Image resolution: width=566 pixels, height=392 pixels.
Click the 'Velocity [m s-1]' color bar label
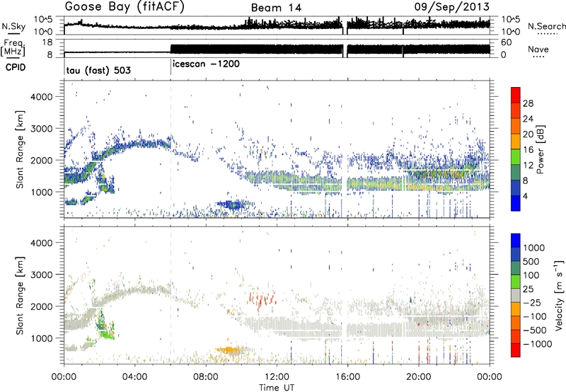coord(559,295)
